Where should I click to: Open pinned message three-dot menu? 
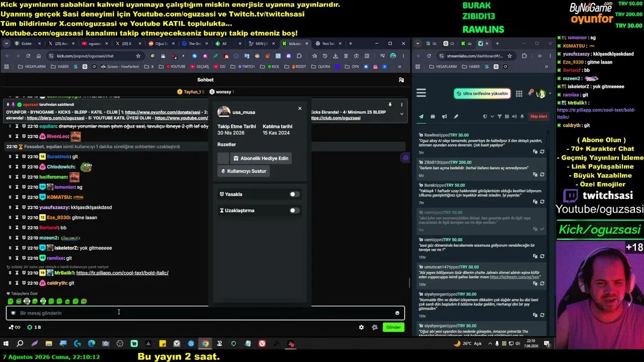(401, 105)
